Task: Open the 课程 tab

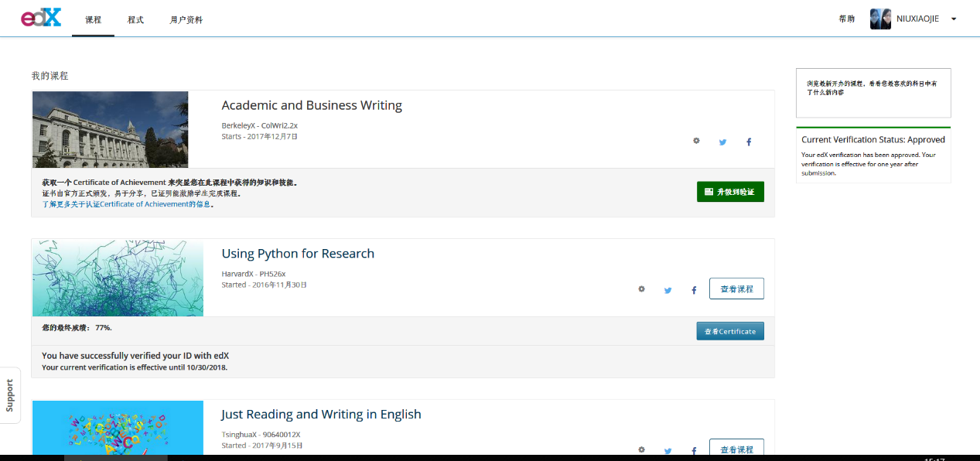Action: point(93,19)
